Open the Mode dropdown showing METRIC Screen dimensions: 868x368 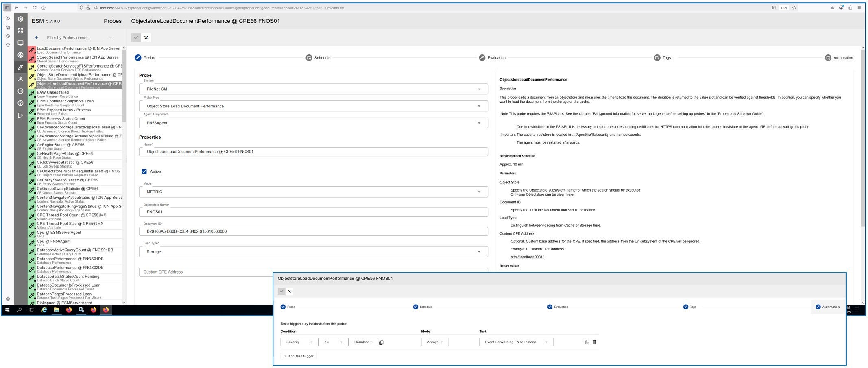point(313,192)
